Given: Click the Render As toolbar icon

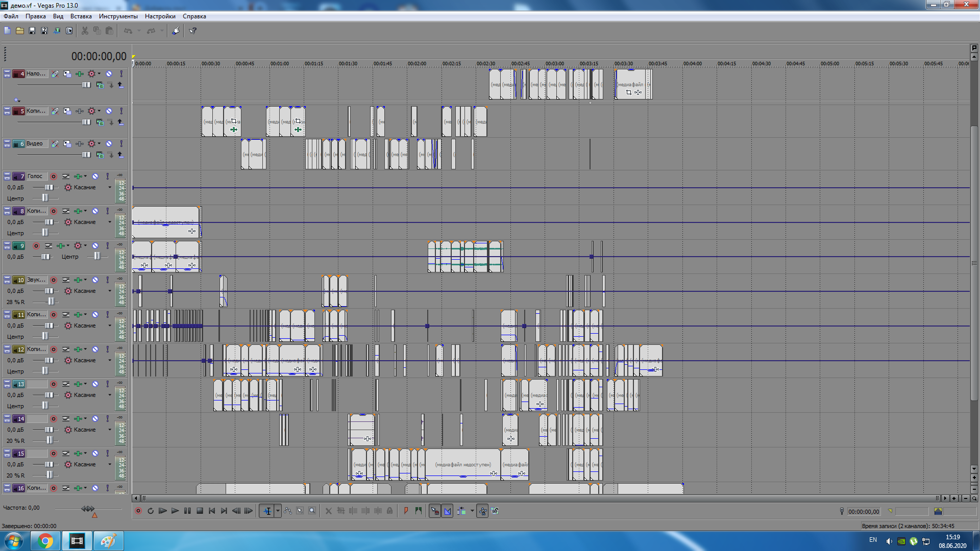Looking at the screenshot, I should coord(57,31).
